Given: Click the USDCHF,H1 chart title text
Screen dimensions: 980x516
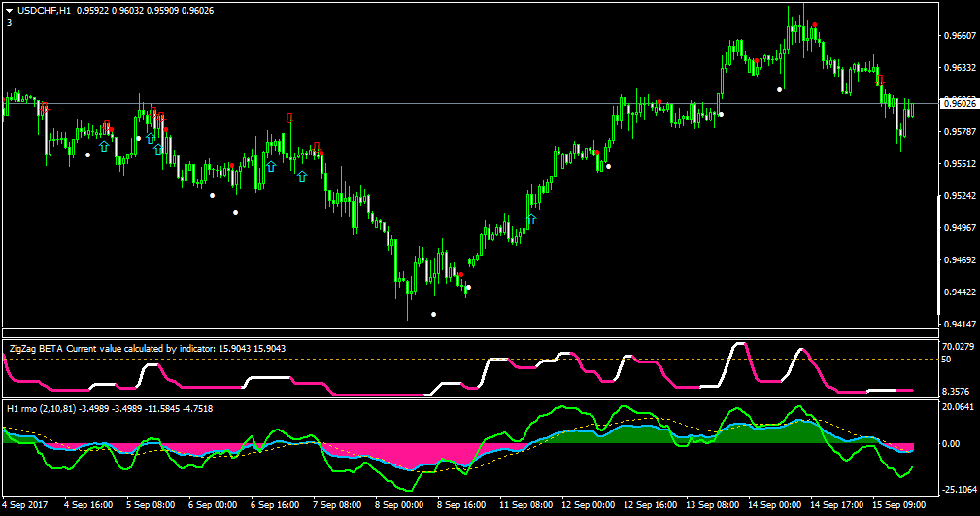Looking at the screenshot, I should click(44, 11).
